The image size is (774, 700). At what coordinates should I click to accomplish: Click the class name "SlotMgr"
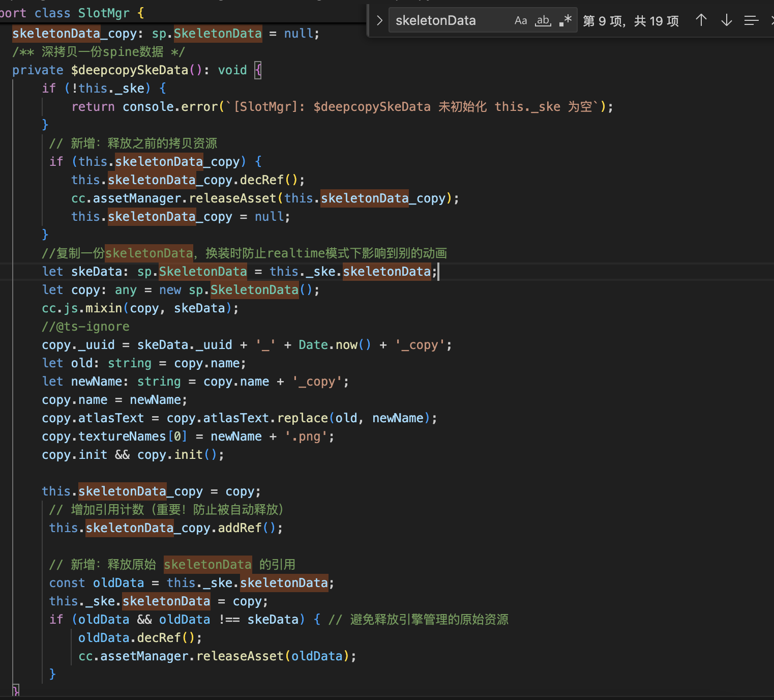(104, 13)
